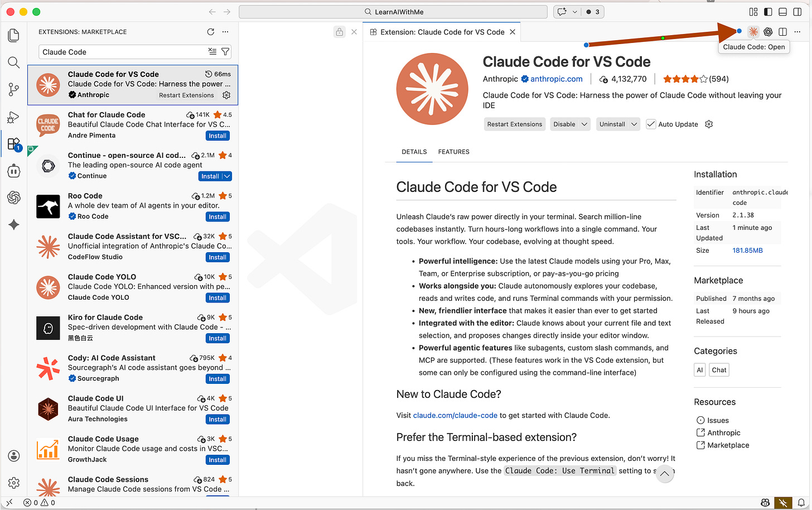Image resolution: width=812 pixels, height=510 pixels.
Task: Open the anthropic.com publisher link
Action: 556,79
